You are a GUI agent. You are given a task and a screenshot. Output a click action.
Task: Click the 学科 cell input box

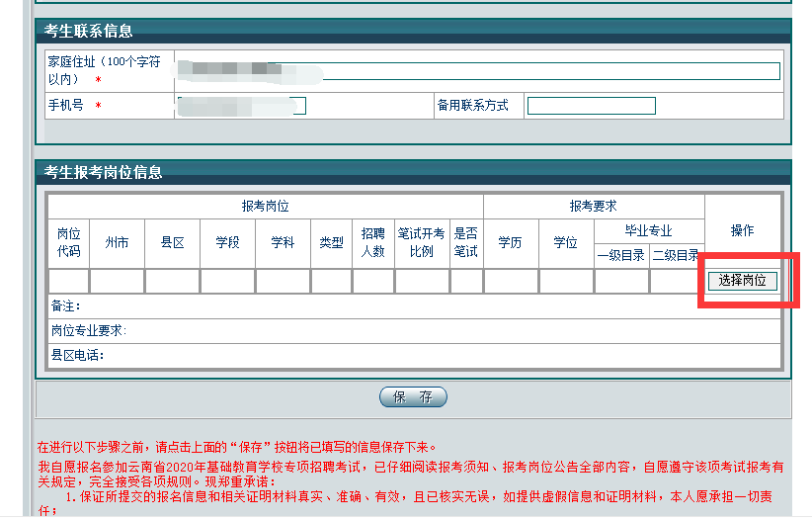point(283,282)
